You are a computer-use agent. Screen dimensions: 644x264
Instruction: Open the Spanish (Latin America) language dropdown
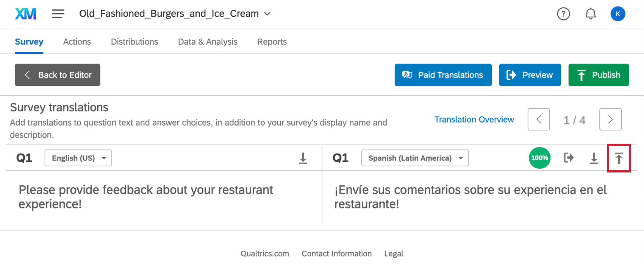(x=415, y=158)
